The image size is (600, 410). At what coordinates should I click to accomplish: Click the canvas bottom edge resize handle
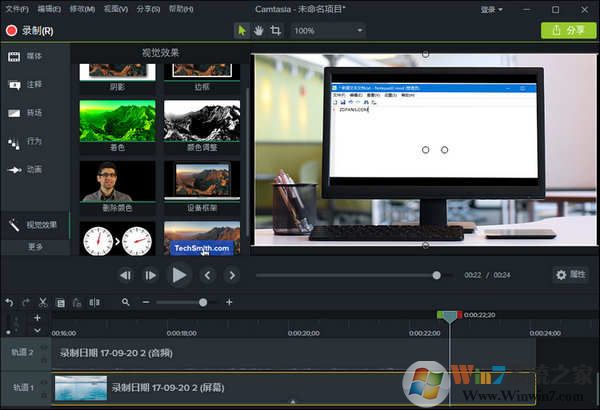pyautogui.click(x=426, y=245)
